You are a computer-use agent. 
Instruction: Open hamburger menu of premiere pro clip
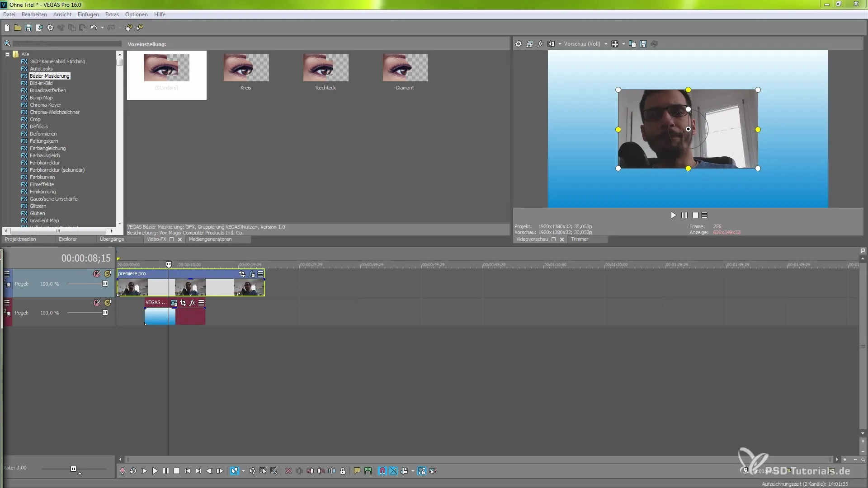261,274
